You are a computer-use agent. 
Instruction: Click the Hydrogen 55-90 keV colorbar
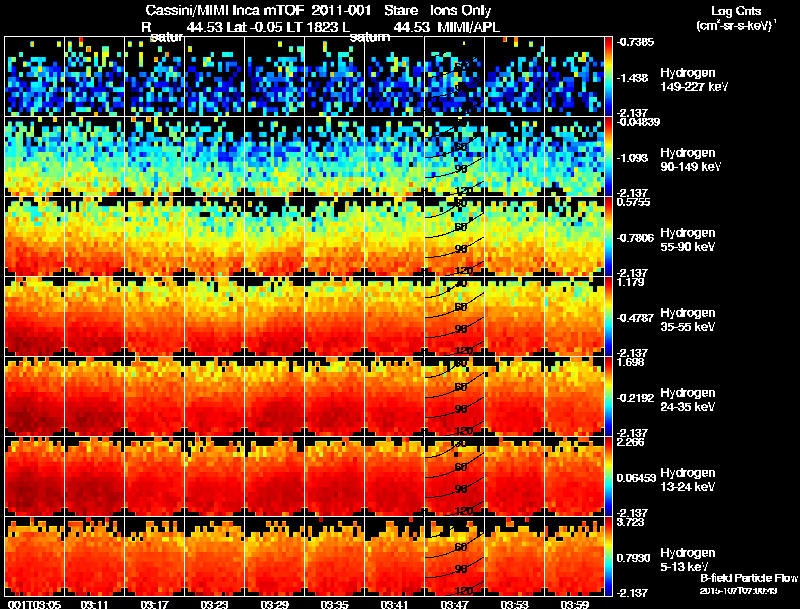pos(608,237)
